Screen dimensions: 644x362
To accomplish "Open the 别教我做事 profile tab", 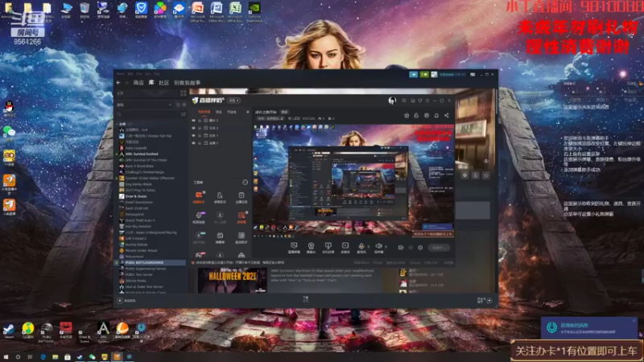I will coord(187,83).
